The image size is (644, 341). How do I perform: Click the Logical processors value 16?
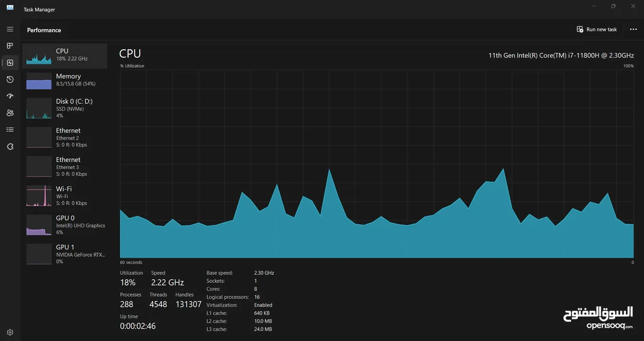(x=257, y=297)
